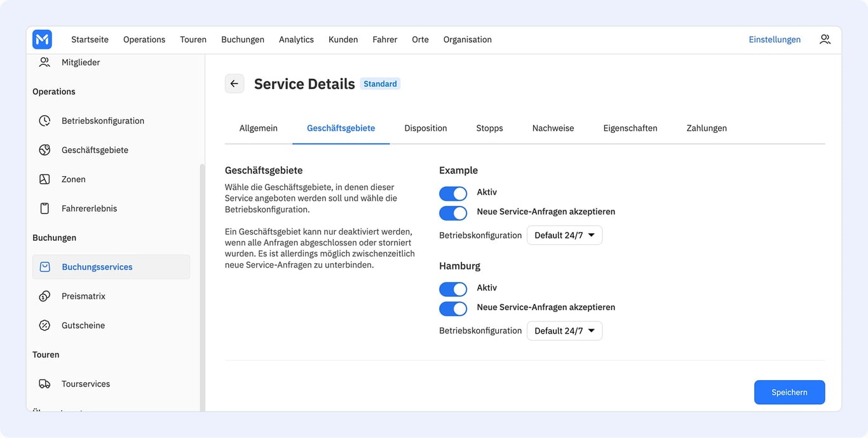
Task: Go to Kunden in top navigation
Action: click(x=343, y=39)
